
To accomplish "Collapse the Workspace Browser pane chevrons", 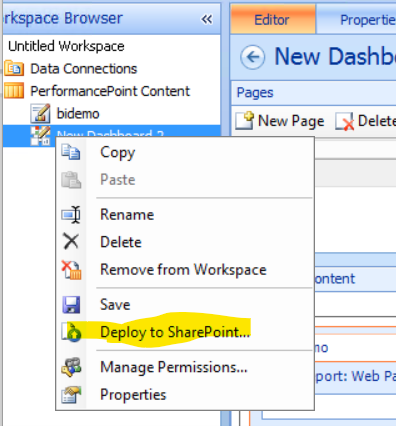I will (x=207, y=19).
